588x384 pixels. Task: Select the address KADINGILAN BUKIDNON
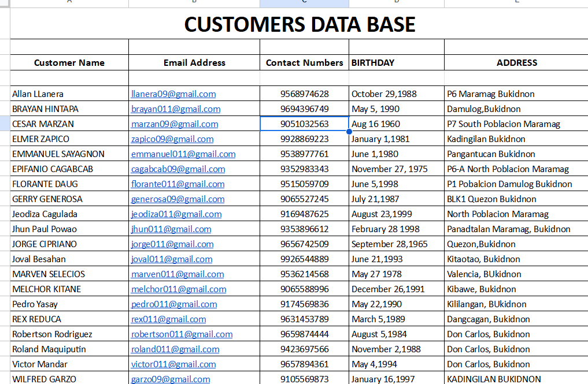516,378
